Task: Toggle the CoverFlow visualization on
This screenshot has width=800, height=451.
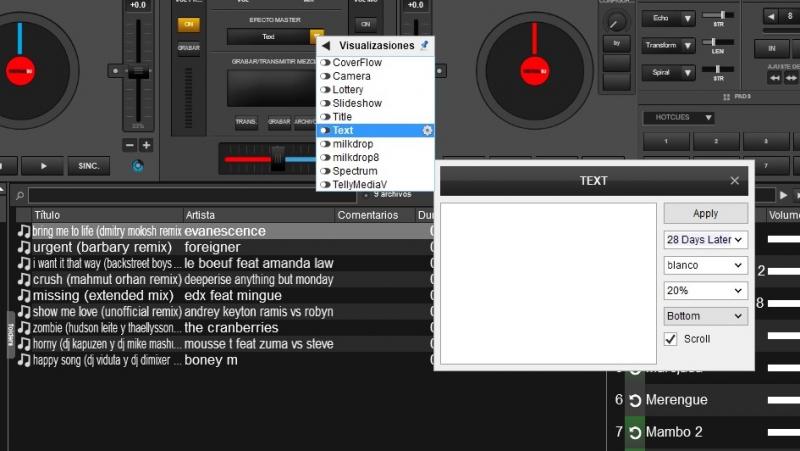Action: click(x=325, y=63)
